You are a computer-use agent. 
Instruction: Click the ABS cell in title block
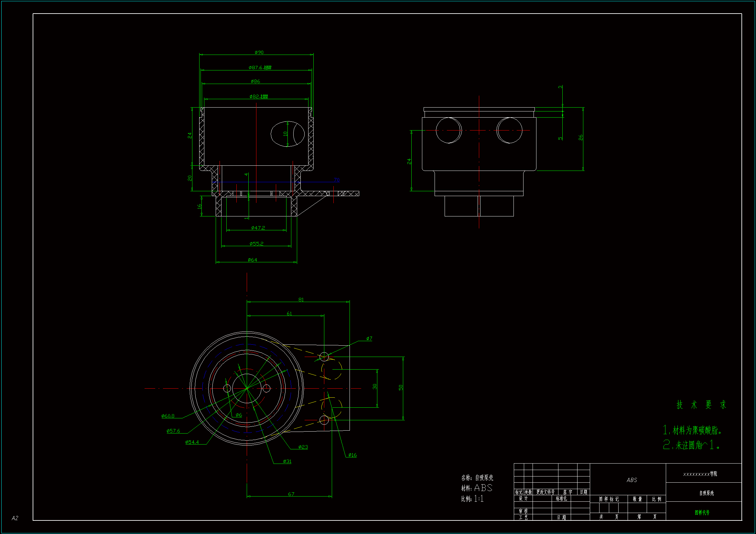pyautogui.click(x=632, y=480)
